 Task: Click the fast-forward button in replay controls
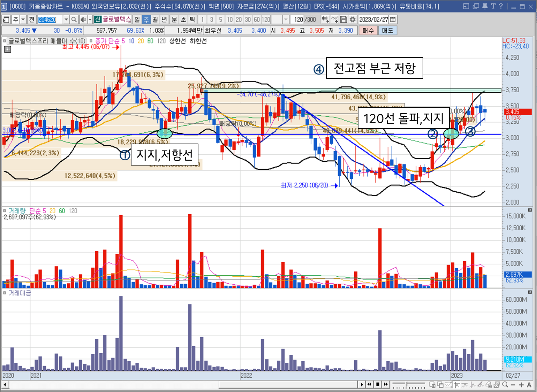click(386, 385)
